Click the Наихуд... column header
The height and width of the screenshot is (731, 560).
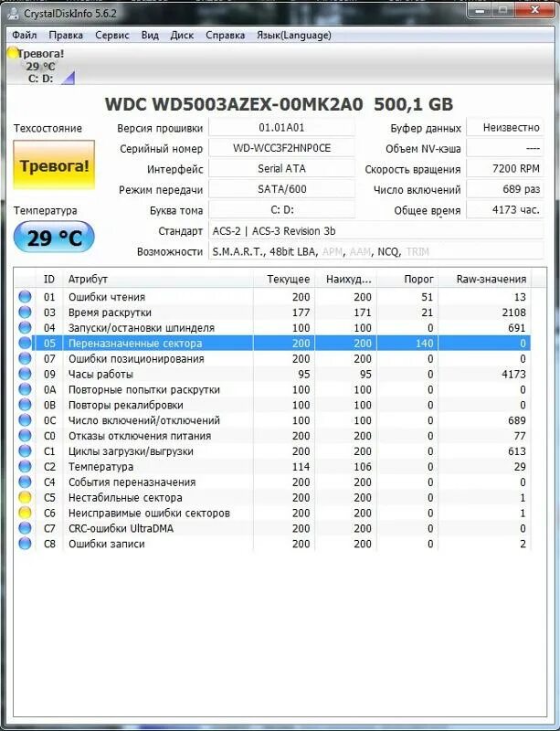346,280
